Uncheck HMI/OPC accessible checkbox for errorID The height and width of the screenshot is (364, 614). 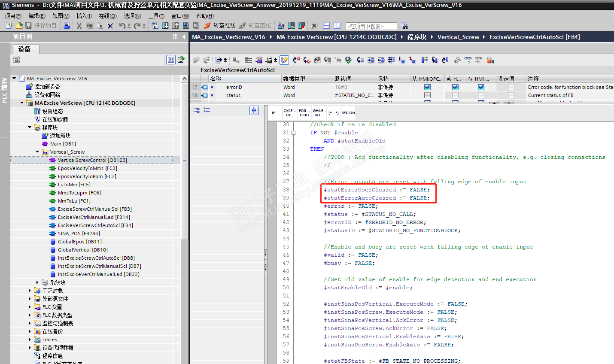[x=427, y=87]
